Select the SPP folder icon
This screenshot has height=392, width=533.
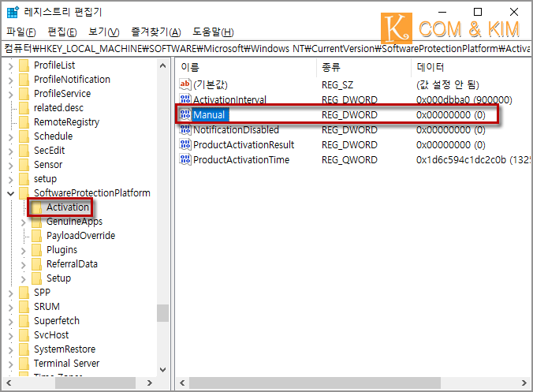(24, 293)
